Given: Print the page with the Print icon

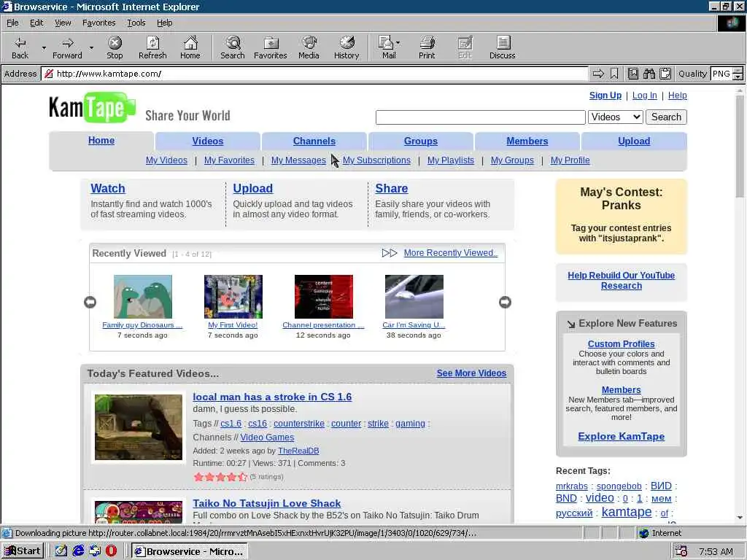Looking at the screenshot, I should pos(427,43).
